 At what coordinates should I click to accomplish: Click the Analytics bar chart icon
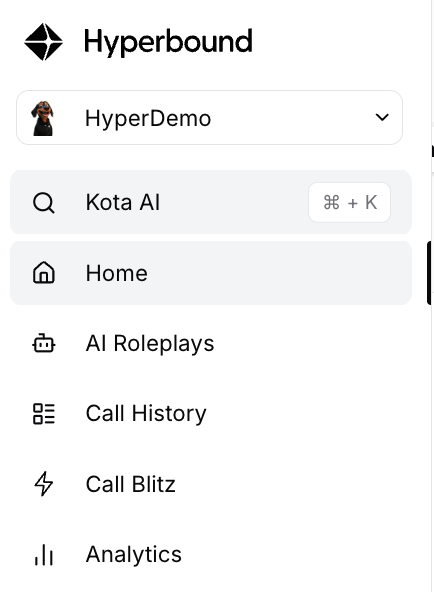click(44, 555)
